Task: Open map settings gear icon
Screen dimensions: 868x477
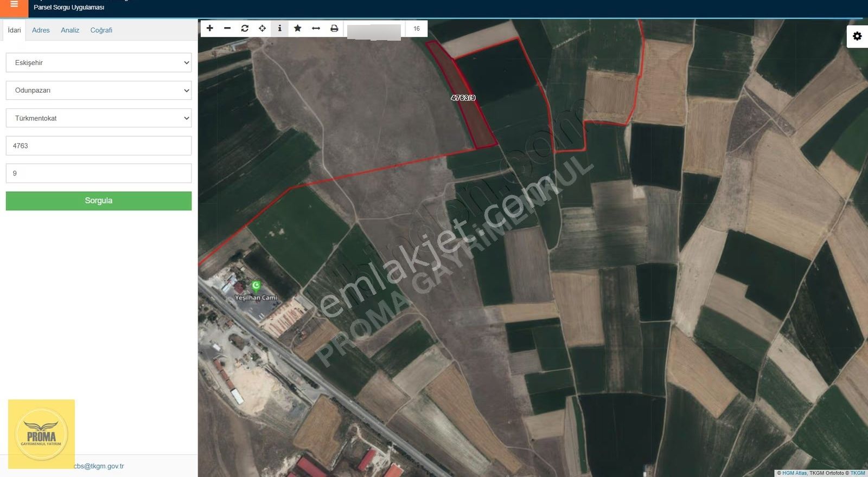Action: click(857, 36)
